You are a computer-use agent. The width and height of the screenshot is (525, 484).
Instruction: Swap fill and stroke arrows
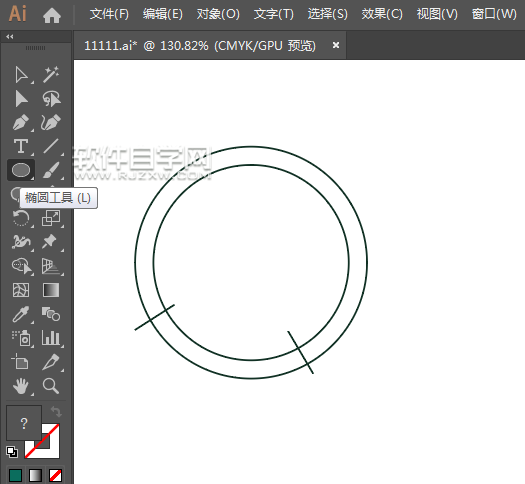pyautogui.click(x=56, y=411)
